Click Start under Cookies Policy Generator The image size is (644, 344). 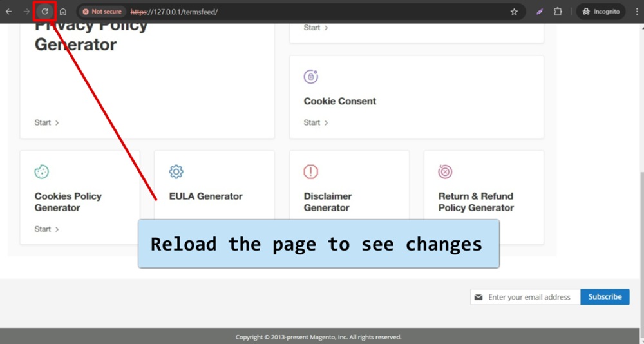coord(47,229)
